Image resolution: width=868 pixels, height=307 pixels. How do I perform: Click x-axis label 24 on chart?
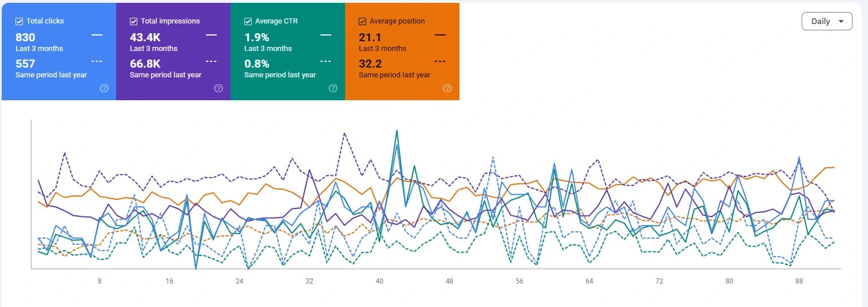pyautogui.click(x=239, y=281)
